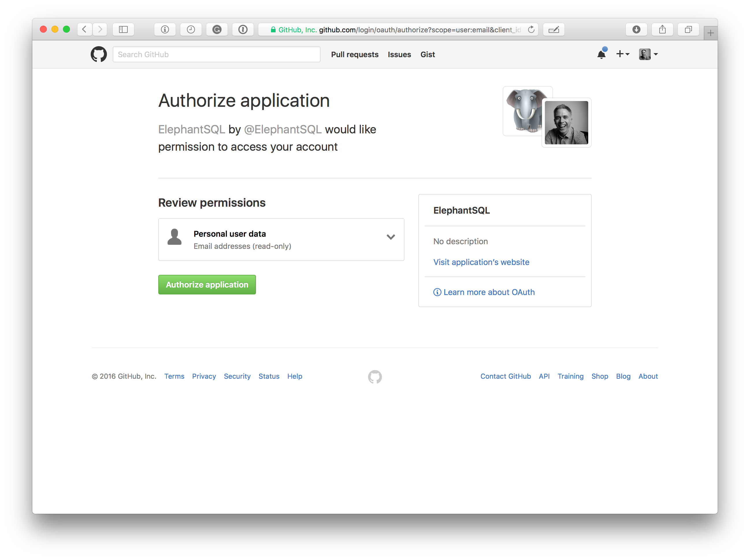Click the info circle toolbar extension
The height and width of the screenshot is (560, 750).
pyautogui.click(x=165, y=29)
